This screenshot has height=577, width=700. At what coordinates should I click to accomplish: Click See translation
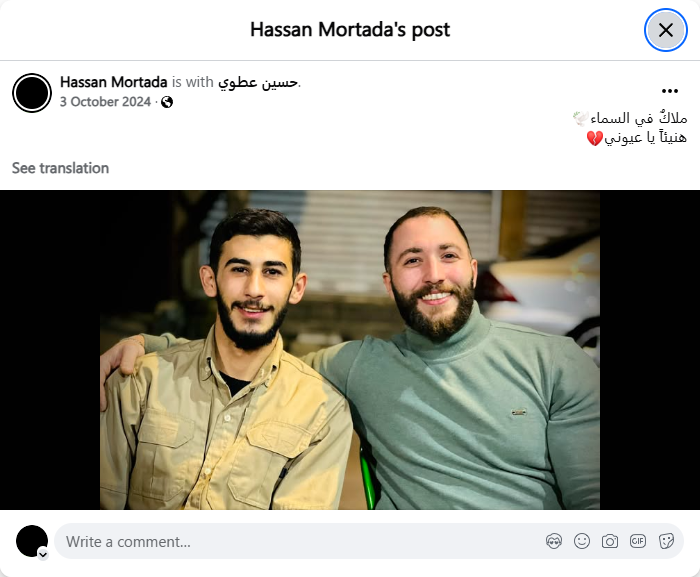(60, 168)
